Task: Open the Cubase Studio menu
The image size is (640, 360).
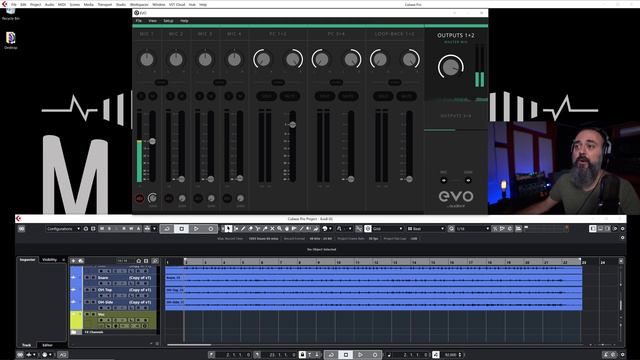Action: pos(121,4)
